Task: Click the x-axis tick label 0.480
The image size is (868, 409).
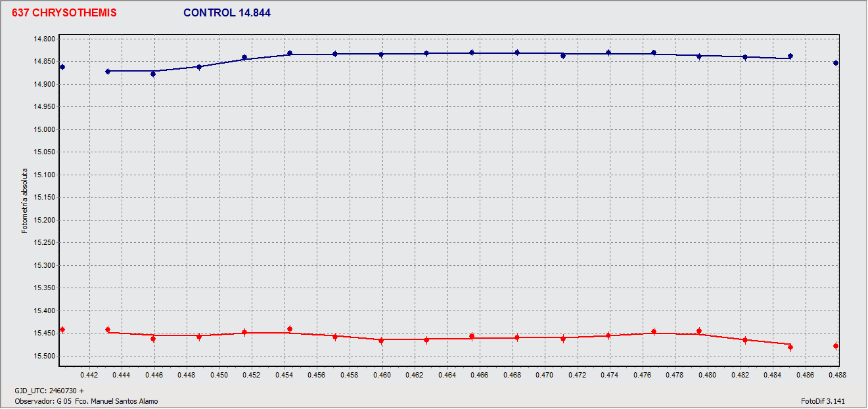Action: point(707,376)
